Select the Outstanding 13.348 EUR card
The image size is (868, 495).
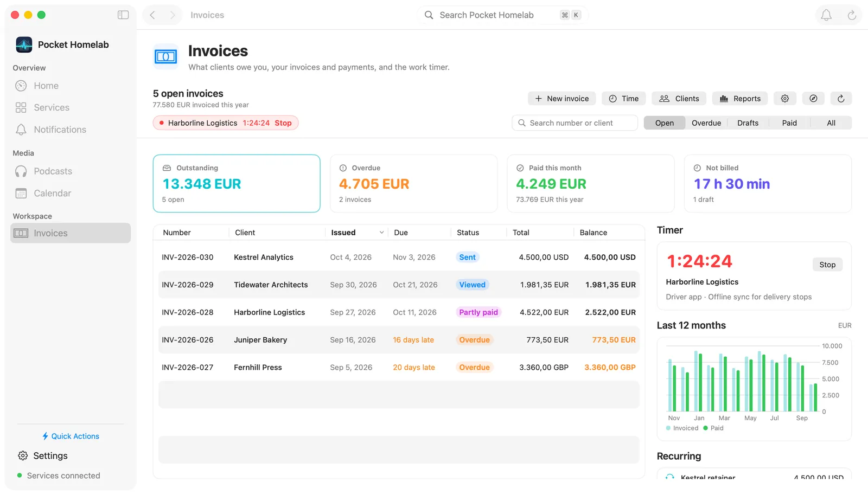237,184
